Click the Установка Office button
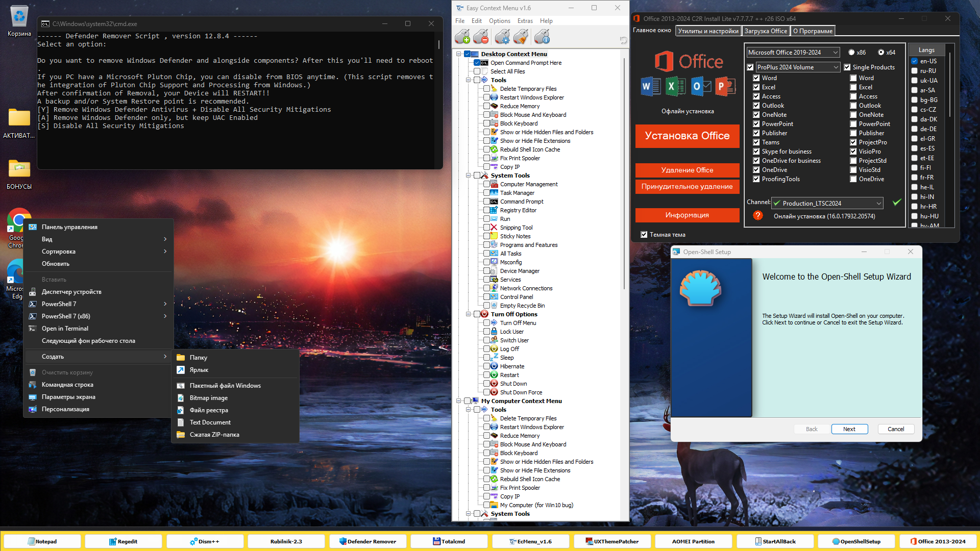980x551 pixels. (x=687, y=136)
